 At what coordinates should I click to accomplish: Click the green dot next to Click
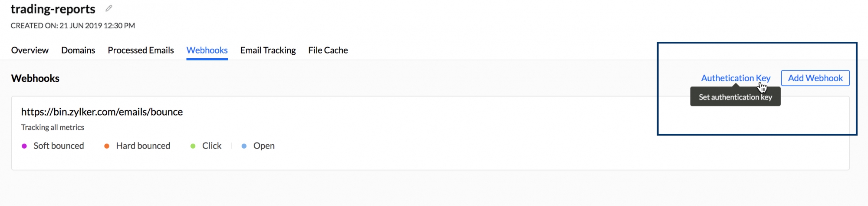193,146
